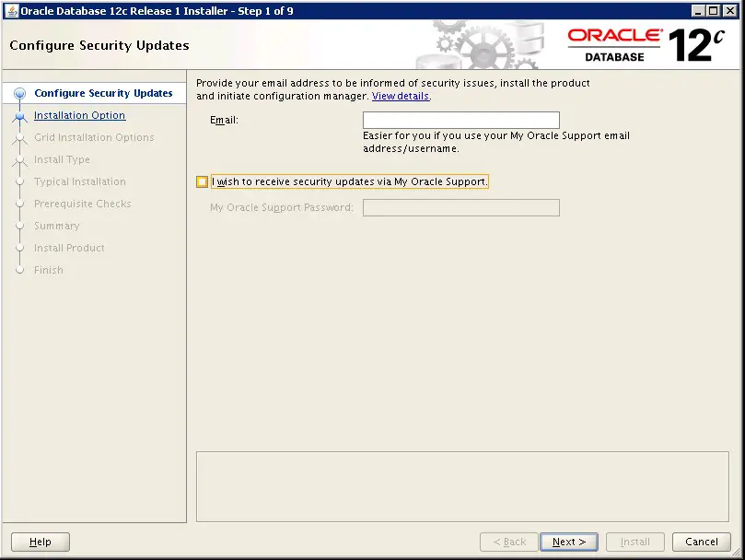Click the Summary step
Viewport: 745px width, 560px height.
[56, 226]
